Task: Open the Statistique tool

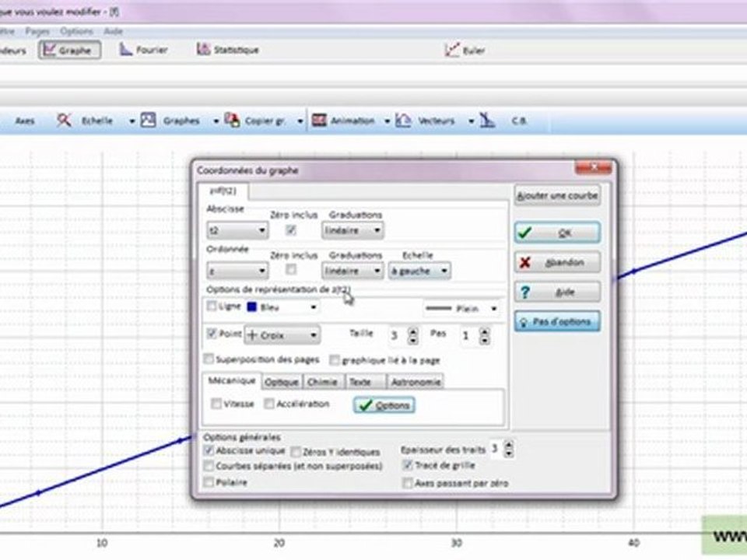Action: point(228,50)
